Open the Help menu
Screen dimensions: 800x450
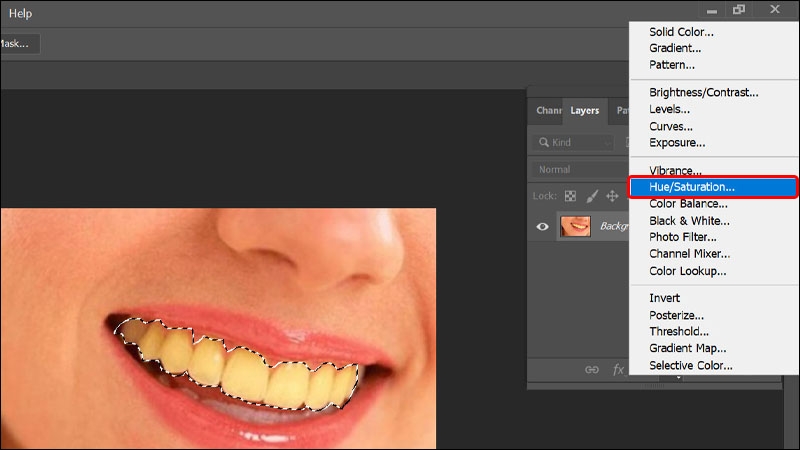(x=20, y=13)
